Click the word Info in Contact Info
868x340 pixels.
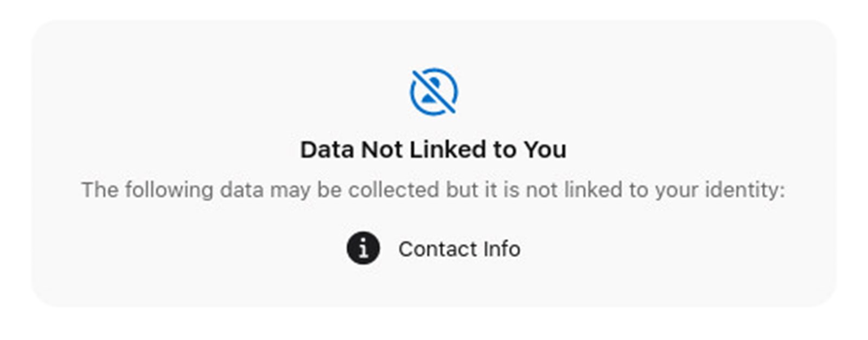[502, 249]
